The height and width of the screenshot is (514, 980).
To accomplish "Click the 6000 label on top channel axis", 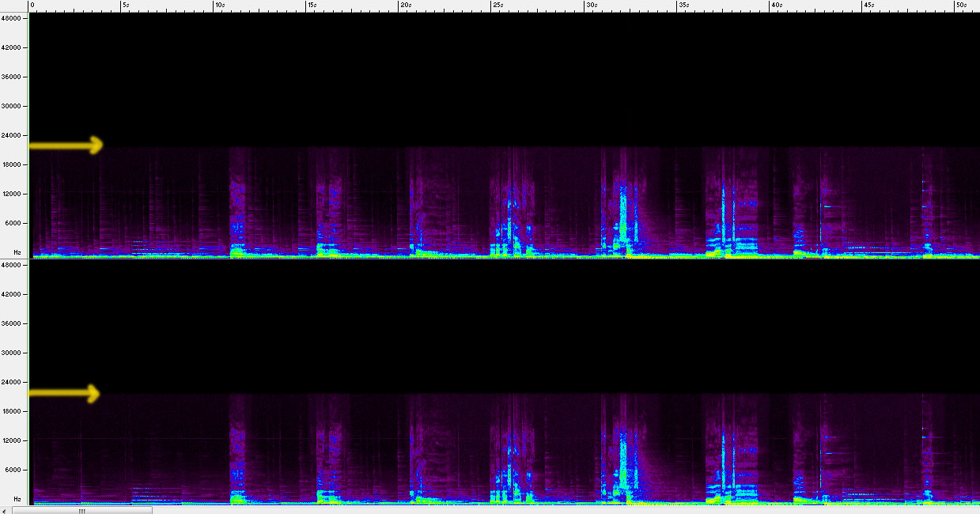I will coord(15,223).
